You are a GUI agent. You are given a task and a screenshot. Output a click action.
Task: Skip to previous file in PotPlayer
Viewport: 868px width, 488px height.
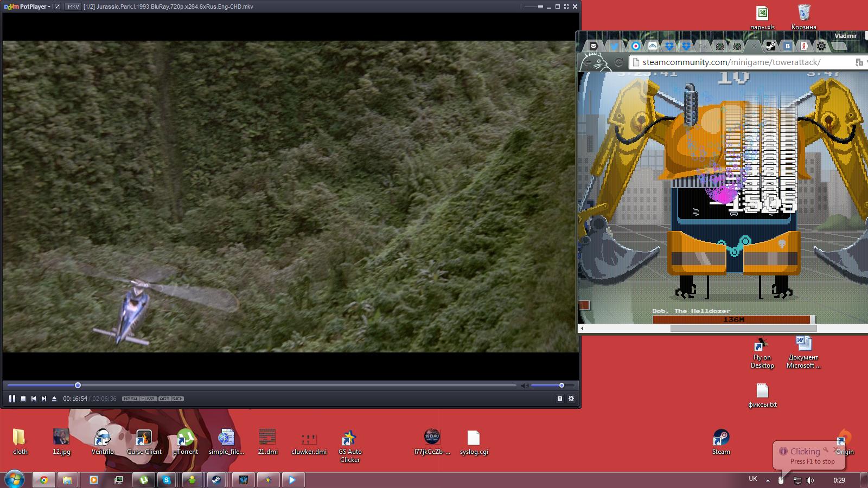tap(34, 399)
